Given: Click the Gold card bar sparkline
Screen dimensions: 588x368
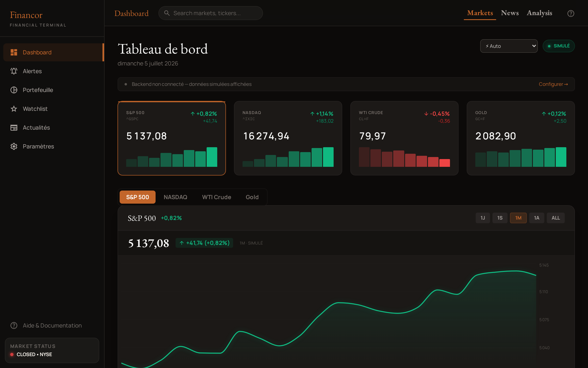Looking at the screenshot, I should coord(521,157).
